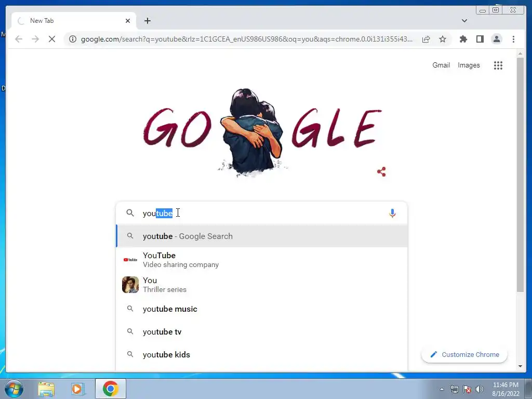The image size is (532, 399).
Task: Select YouTube Video sharing company suggestion
Action: click(261, 260)
